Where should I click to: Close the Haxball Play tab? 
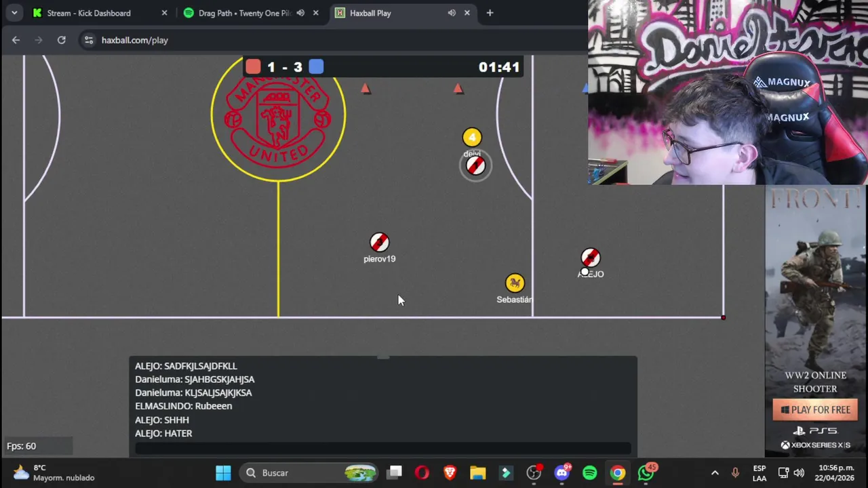tap(467, 13)
